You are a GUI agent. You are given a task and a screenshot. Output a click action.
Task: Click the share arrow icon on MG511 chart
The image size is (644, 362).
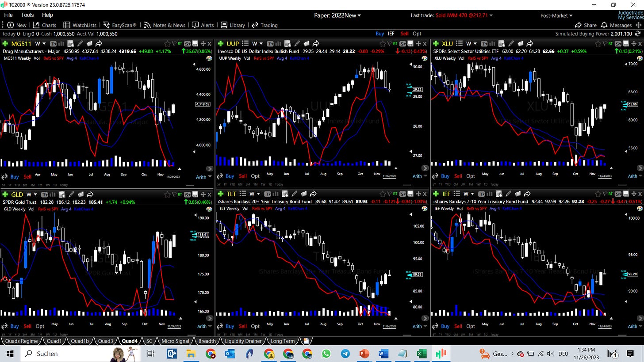pos(99,44)
